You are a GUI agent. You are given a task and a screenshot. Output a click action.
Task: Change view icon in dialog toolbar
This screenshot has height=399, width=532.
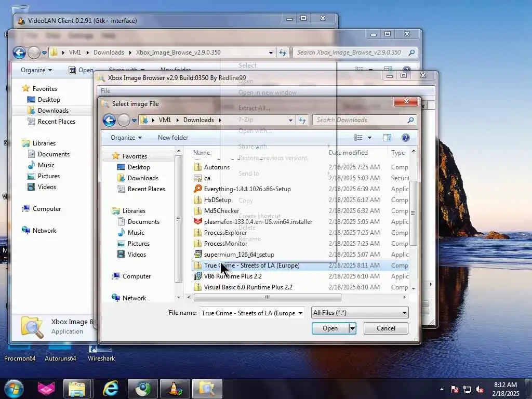click(x=358, y=137)
